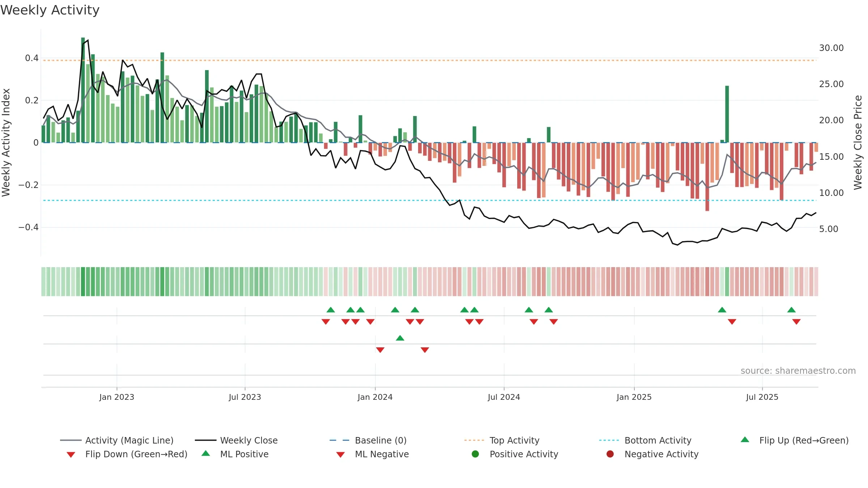Toggle the ML Positive legend entry
Image resolution: width=868 pixels, height=488 pixels.
tap(235, 454)
